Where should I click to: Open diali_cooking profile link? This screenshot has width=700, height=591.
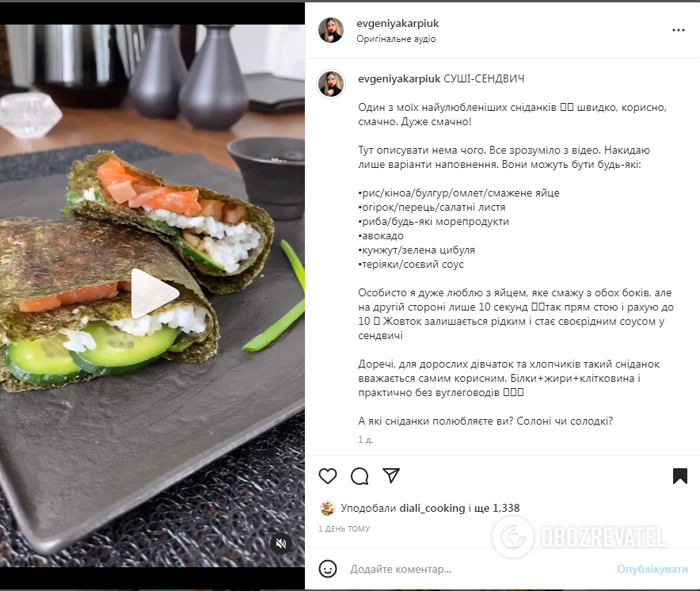432,508
